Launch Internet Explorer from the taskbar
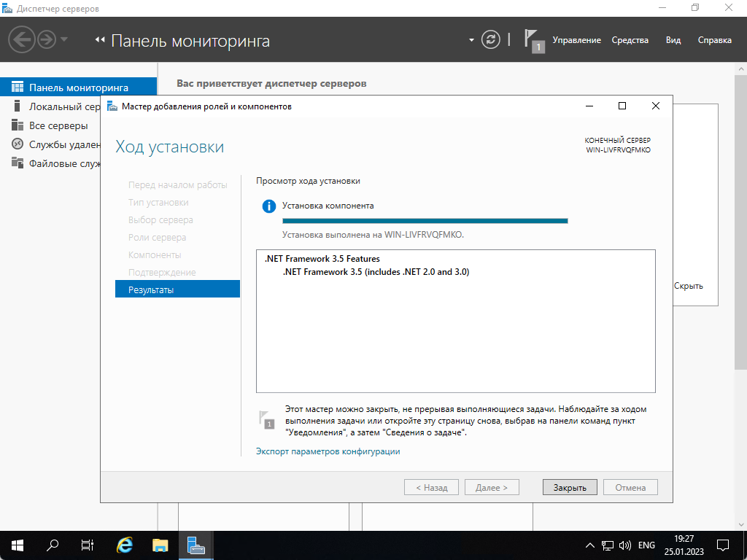This screenshot has width=747, height=560. 124,545
